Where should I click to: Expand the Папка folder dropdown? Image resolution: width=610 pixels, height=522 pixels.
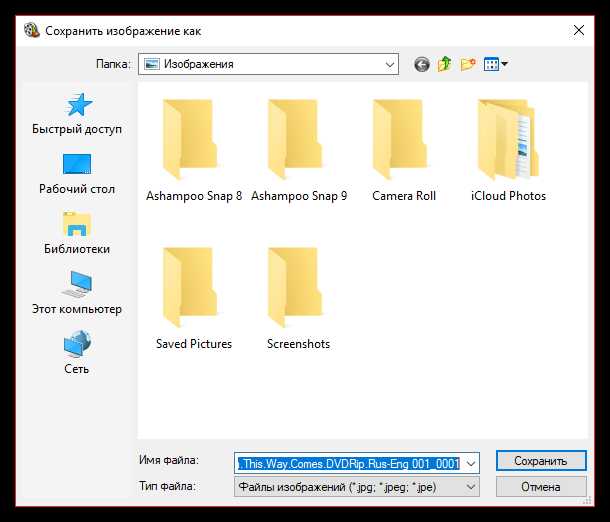[x=390, y=64]
